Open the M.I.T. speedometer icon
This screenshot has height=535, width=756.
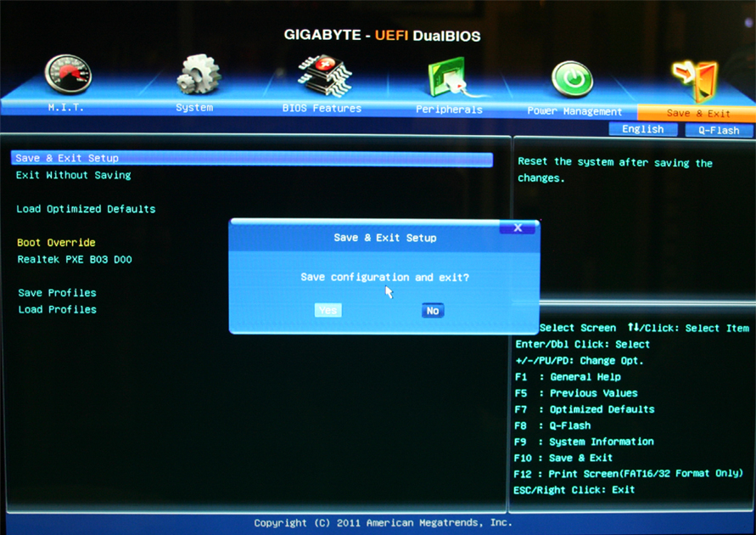click(68, 73)
